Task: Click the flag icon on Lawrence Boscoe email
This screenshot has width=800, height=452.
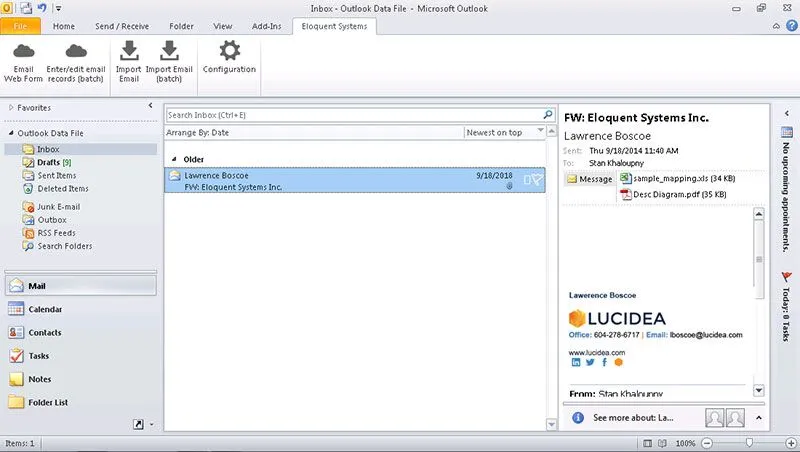Action: pyautogui.click(x=537, y=180)
